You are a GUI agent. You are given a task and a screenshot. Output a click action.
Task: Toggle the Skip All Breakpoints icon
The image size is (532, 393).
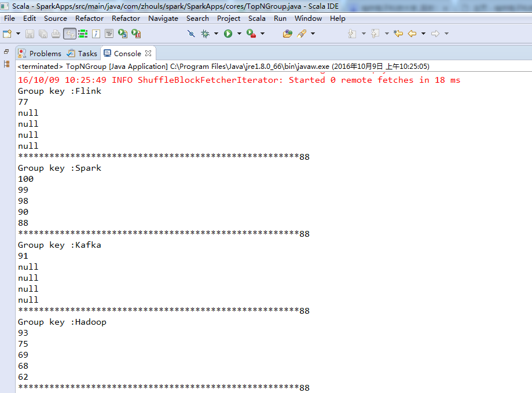(x=192, y=34)
